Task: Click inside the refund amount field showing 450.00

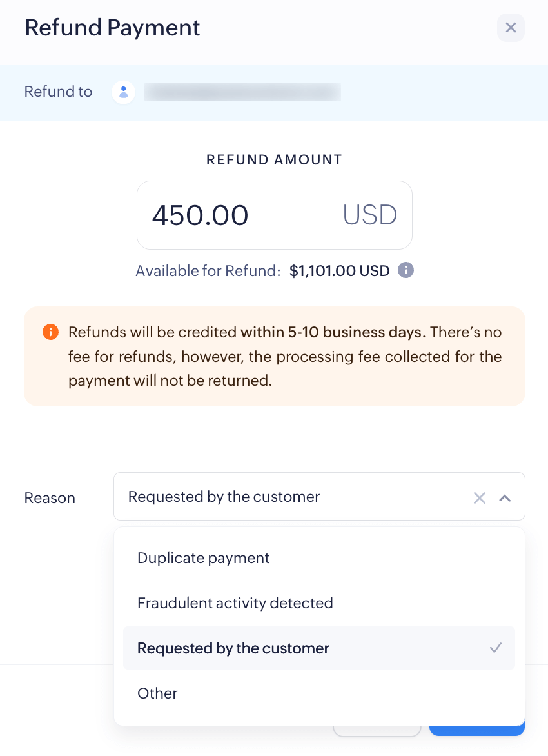Action: [200, 215]
